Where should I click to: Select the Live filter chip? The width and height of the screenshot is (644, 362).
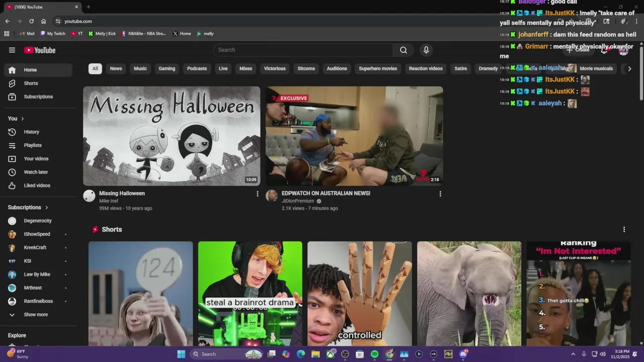coord(223,69)
